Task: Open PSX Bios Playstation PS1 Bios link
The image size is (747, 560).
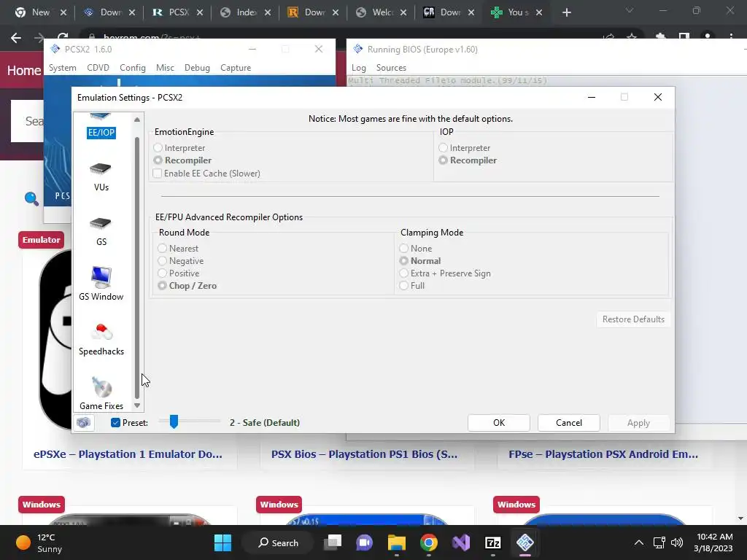Action: (364, 454)
